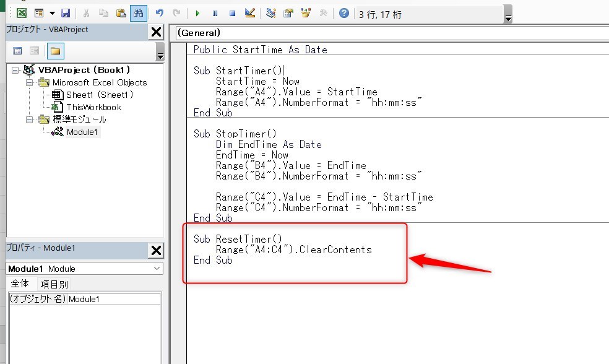This screenshot has height=364, width=609.
Task: Open Find with the binoculars icon
Action: [139, 13]
